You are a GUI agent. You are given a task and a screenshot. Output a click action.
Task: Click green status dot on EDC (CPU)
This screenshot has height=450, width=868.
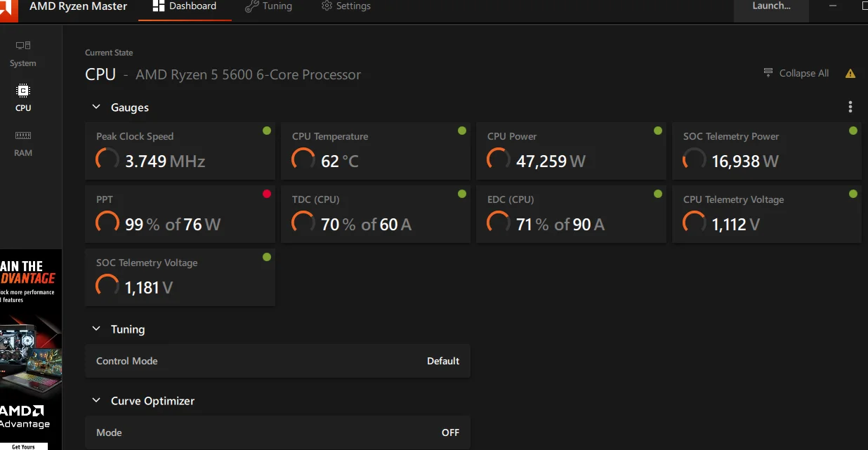(x=658, y=194)
